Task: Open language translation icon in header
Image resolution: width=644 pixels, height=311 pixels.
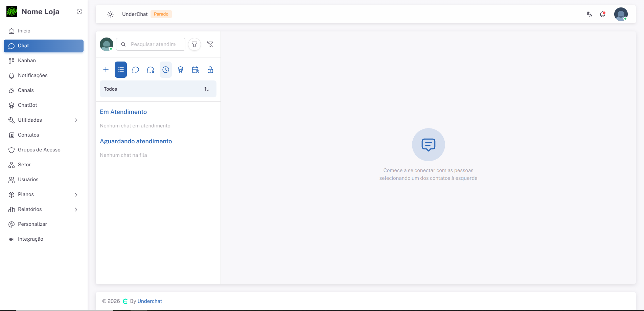Action: pyautogui.click(x=589, y=14)
